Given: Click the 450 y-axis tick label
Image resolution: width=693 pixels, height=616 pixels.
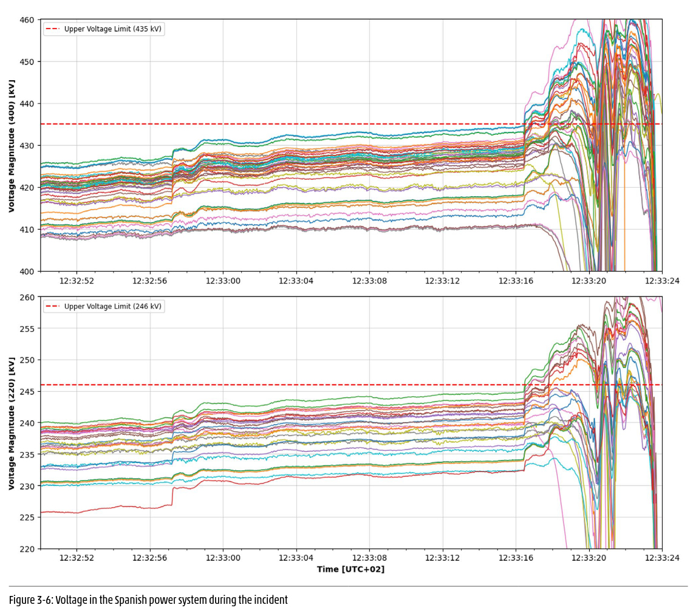Looking at the screenshot, I should (x=27, y=62).
